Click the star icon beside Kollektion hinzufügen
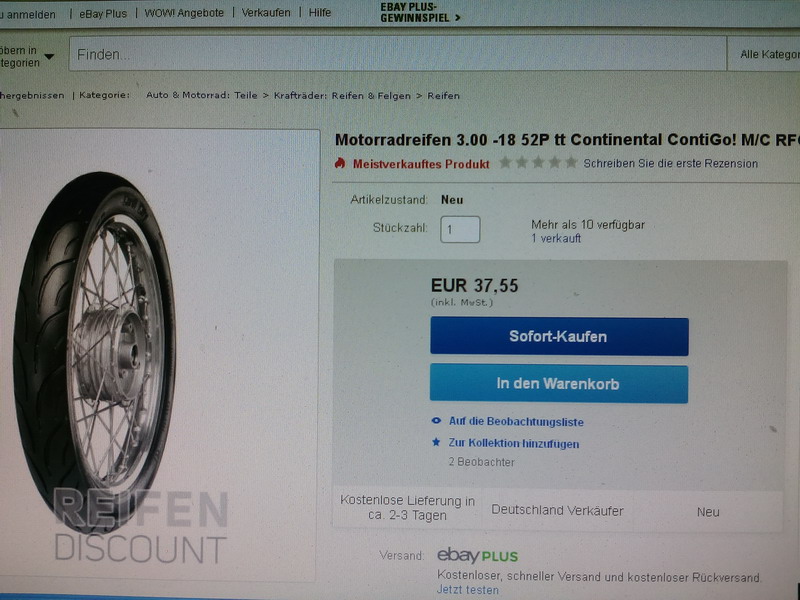The height and width of the screenshot is (600, 800). [x=436, y=442]
